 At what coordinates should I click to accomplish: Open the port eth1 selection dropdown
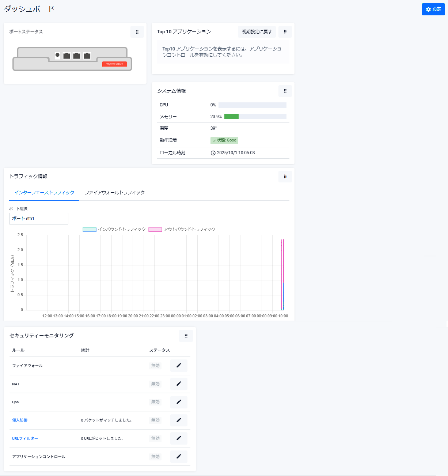[x=39, y=219]
